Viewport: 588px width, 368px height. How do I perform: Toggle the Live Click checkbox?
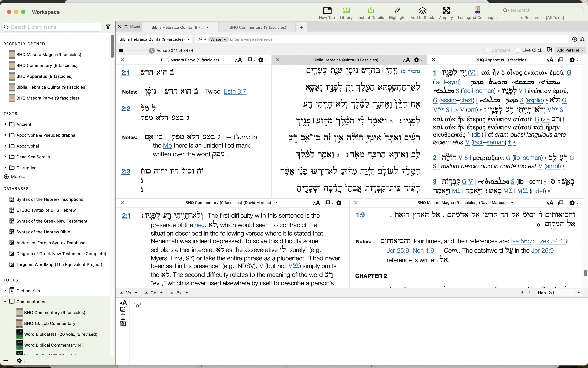point(517,50)
